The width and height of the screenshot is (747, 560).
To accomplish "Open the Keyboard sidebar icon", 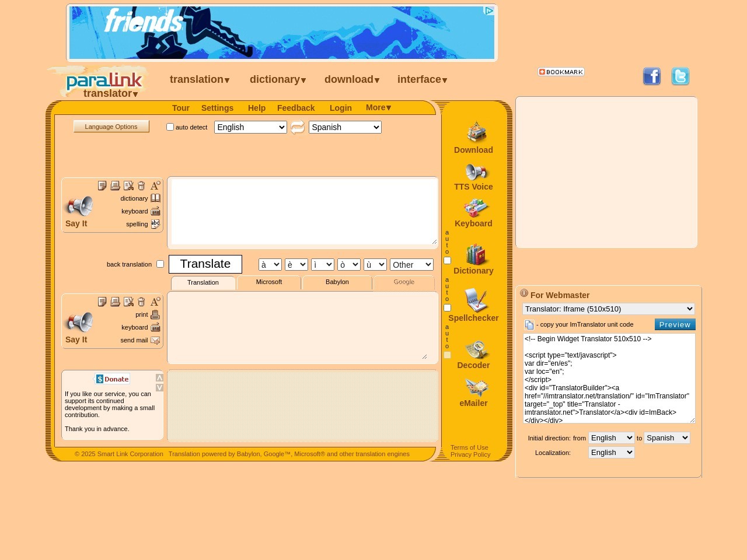I will tap(476, 208).
